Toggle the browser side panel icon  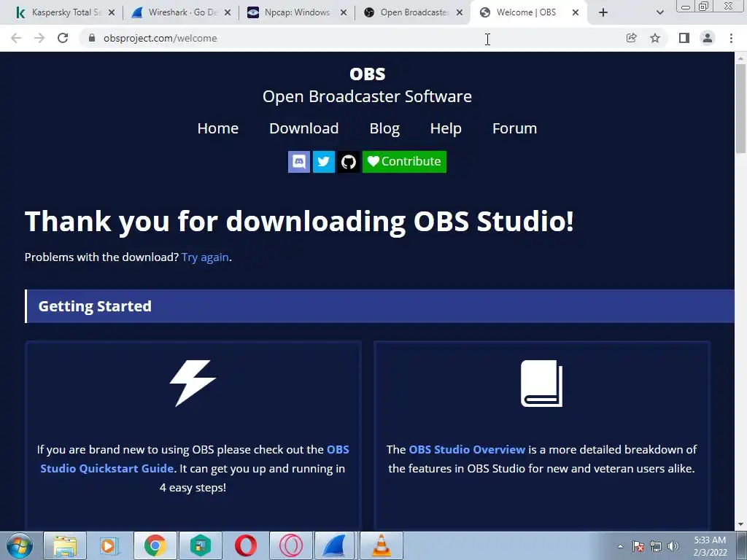(684, 38)
